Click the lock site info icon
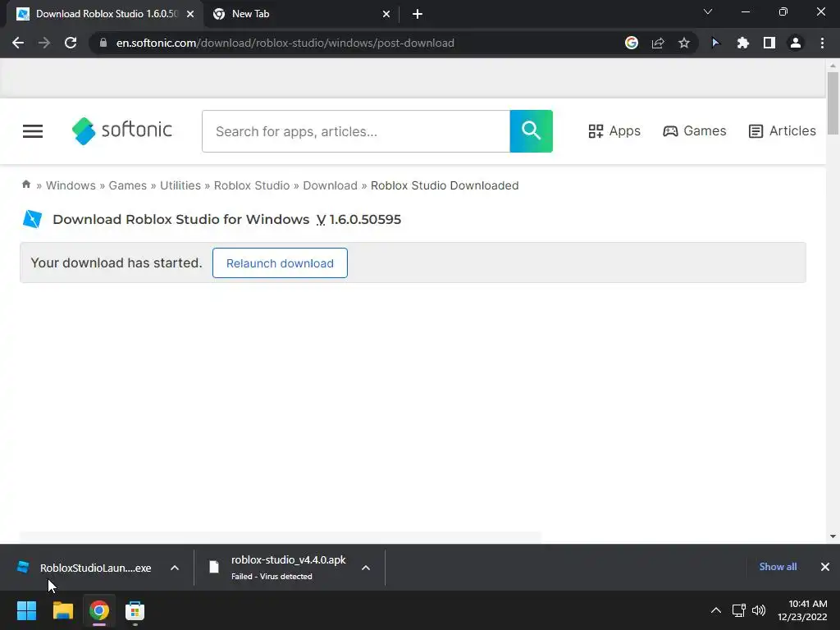Image resolution: width=840 pixels, height=630 pixels. (103, 43)
